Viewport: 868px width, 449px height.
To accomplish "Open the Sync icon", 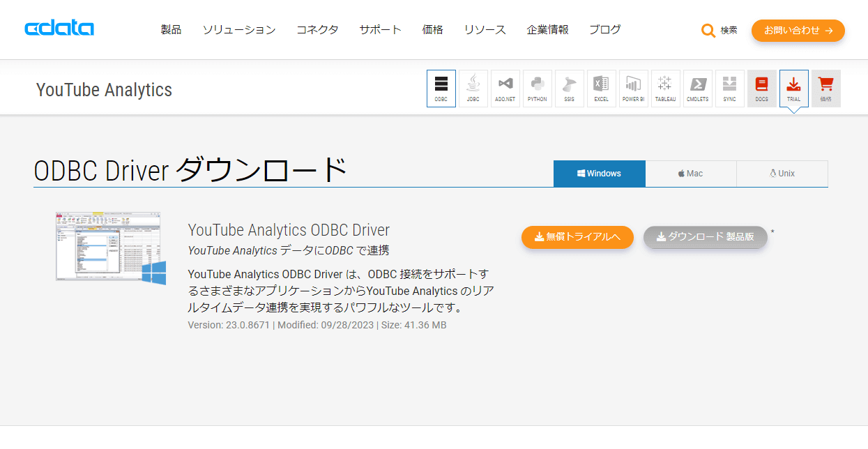I will tap(730, 89).
